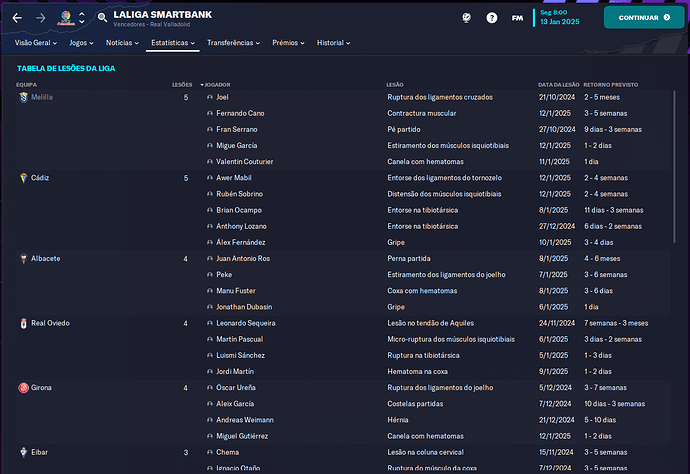The width and height of the screenshot is (690, 474).
Task: Sort by the Lesões count column header
Action: pyautogui.click(x=182, y=85)
